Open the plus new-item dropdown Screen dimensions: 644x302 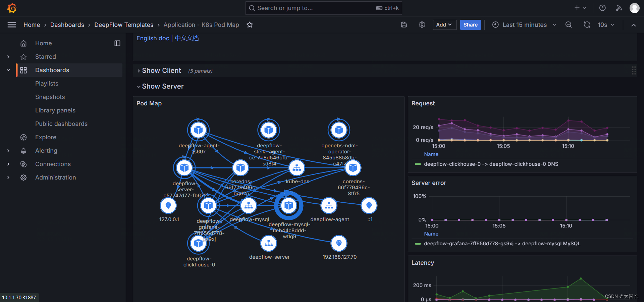point(580,8)
